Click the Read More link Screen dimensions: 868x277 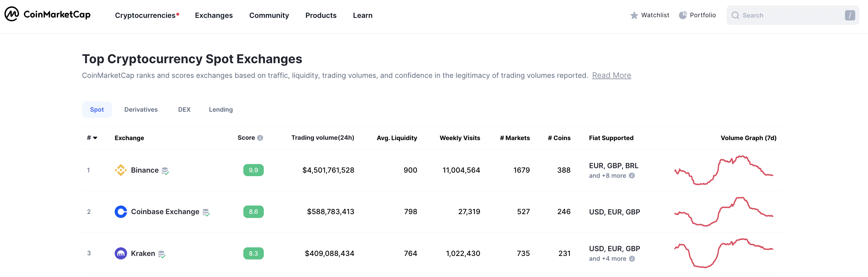[611, 75]
